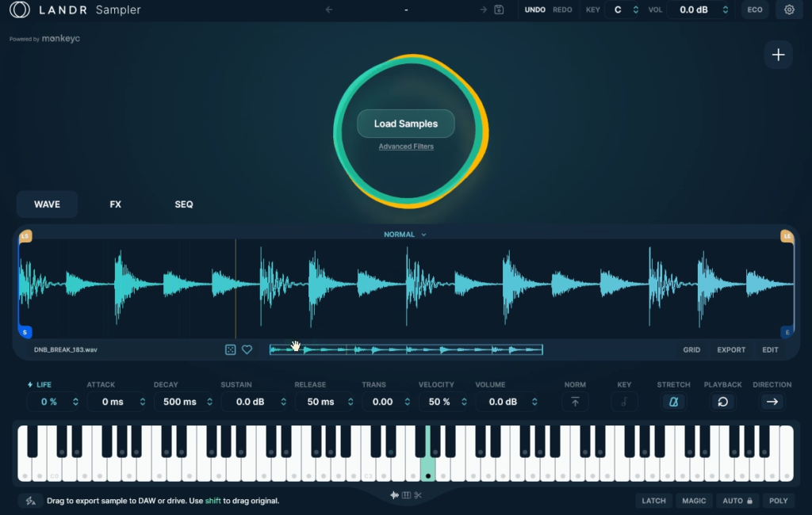Switch to the FX tab
The width and height of the screenshot is (812, 515).
(x=116, y=204)
